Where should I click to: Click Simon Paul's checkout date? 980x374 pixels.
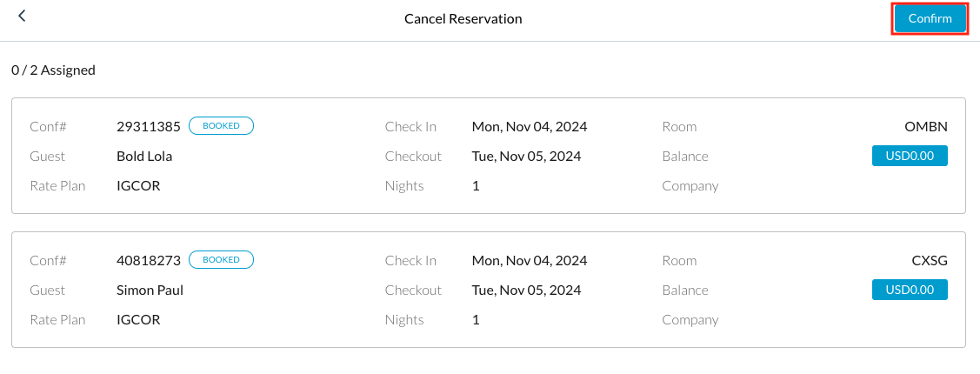[x=526, y=291]
